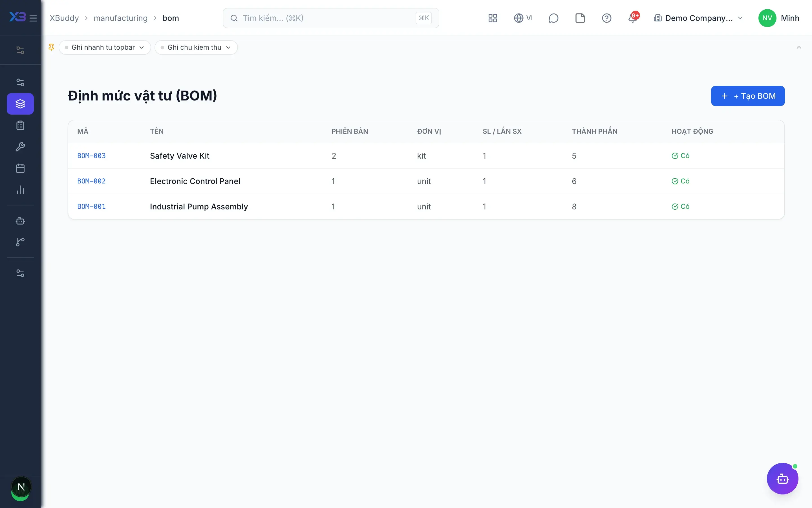Viewport: 812px width, 508px height.
Task: Open the Minh user profile menu
Action: [779, 18]
